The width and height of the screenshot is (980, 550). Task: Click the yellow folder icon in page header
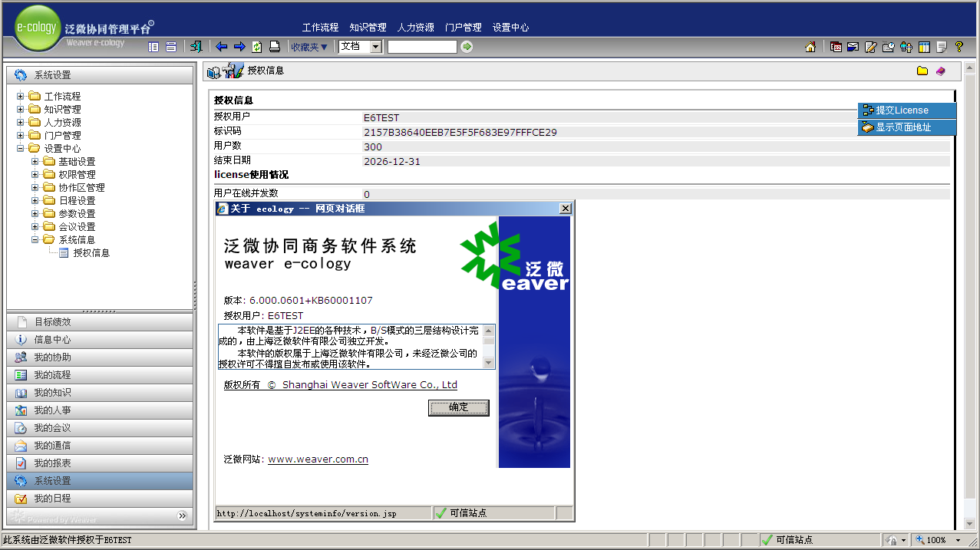coord(922,71)
